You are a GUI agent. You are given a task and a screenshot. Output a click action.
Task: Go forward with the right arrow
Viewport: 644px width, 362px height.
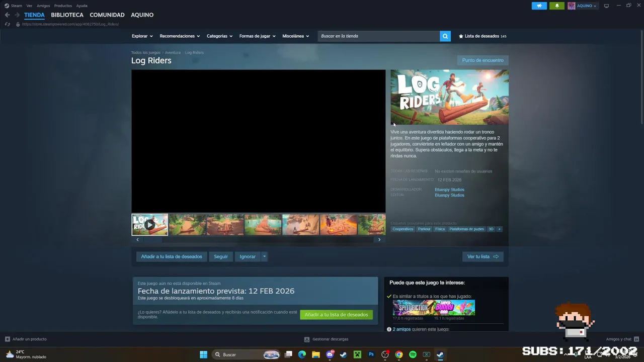17,15
